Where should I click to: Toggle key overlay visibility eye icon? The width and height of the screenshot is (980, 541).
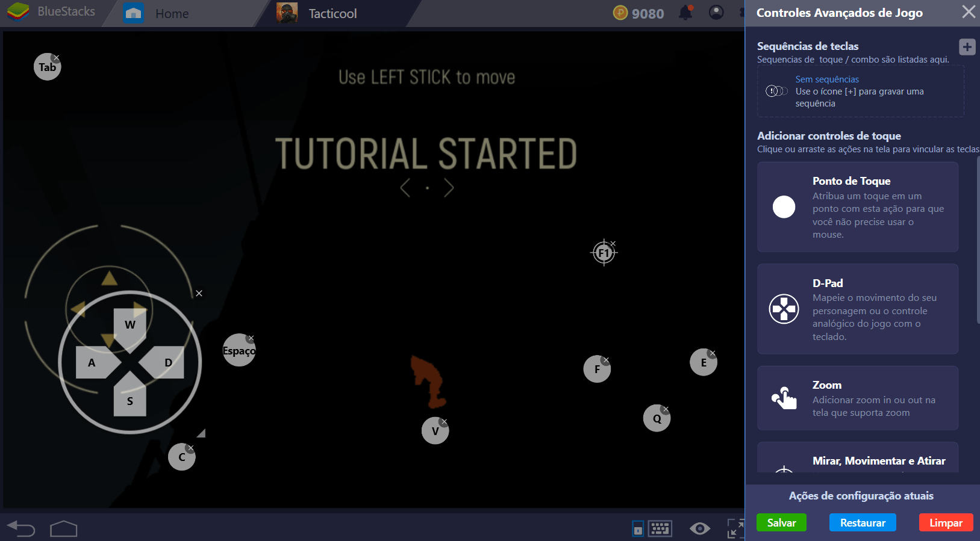point(700,528)
